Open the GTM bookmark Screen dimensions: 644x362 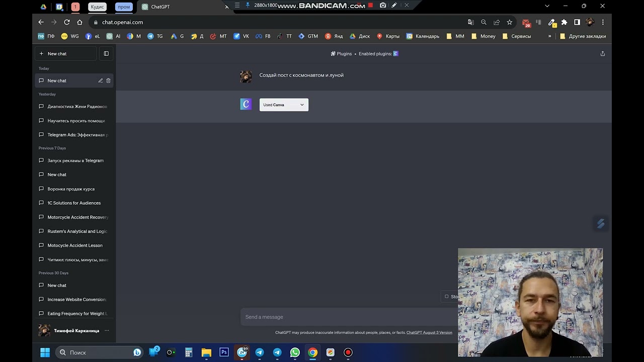[308, 36]
